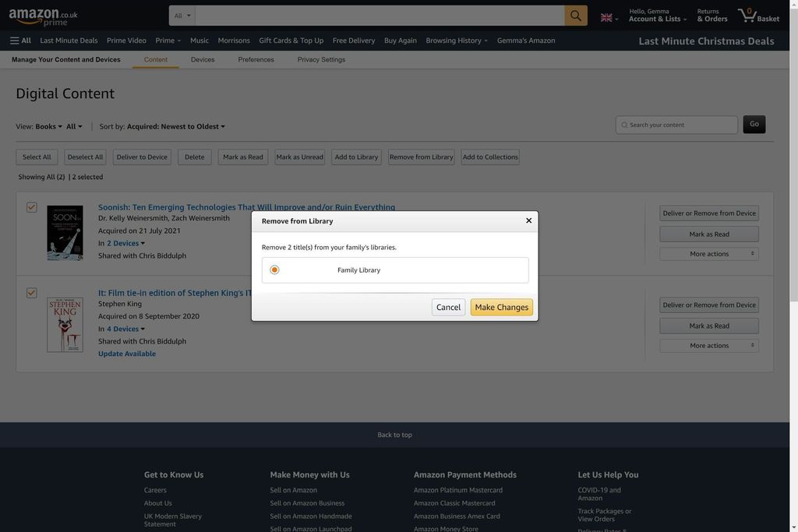This screenshot has width=798, height=532.
Task: Expand the All filter dropdown next to Books
Action: click(74, 126)
